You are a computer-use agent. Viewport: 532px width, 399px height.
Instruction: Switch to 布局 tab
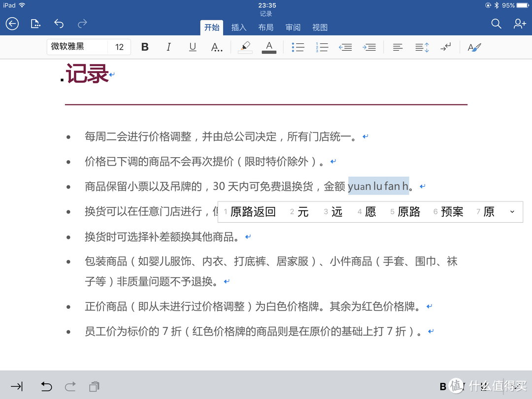coord(266,28)
